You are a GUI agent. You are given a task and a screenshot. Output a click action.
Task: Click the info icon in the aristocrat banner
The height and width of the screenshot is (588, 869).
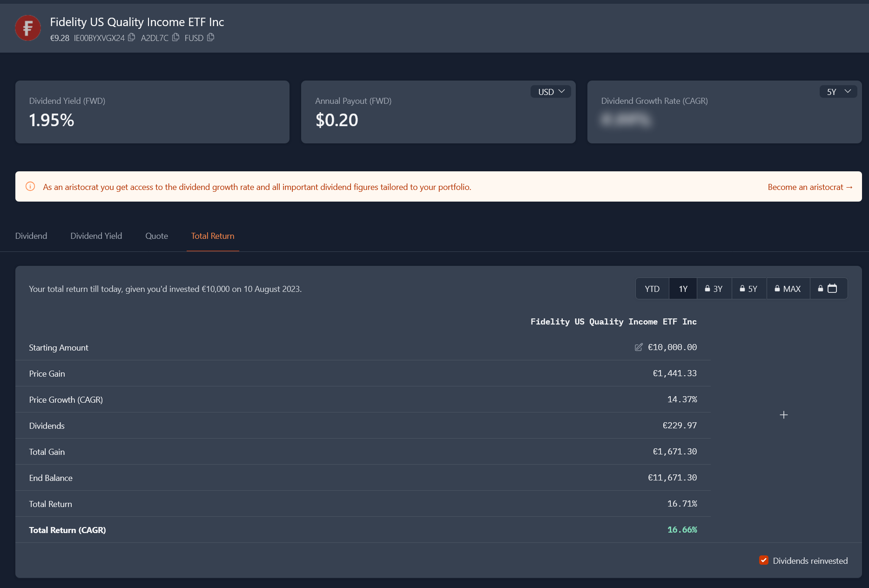[x=30, y=187]
